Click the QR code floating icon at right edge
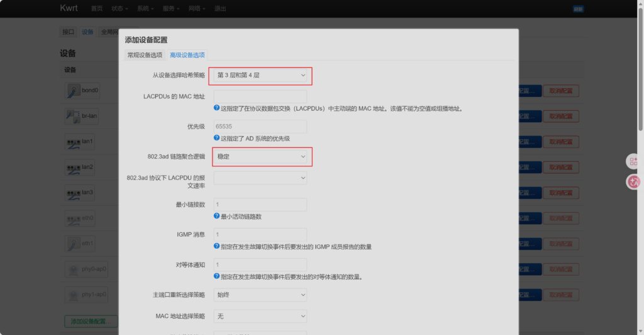This screenshot has height=335, width=644. [x=633, y=162]
